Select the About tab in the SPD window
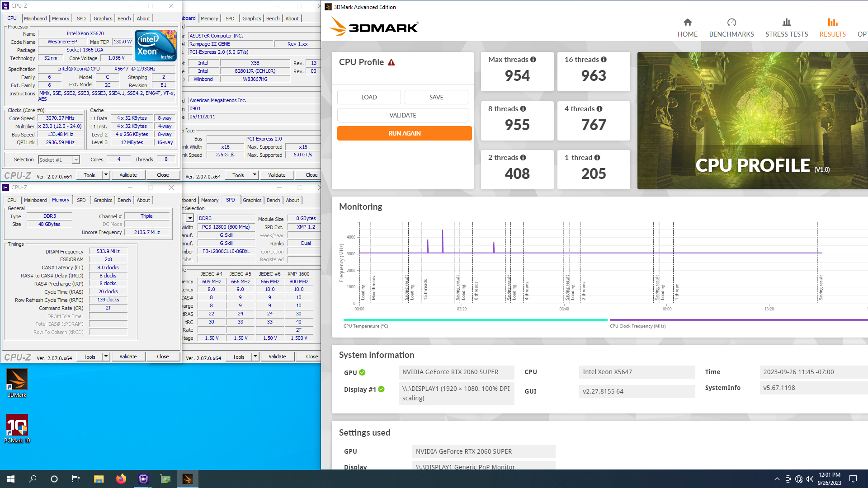868x488 pixels. tap(292, 200)
